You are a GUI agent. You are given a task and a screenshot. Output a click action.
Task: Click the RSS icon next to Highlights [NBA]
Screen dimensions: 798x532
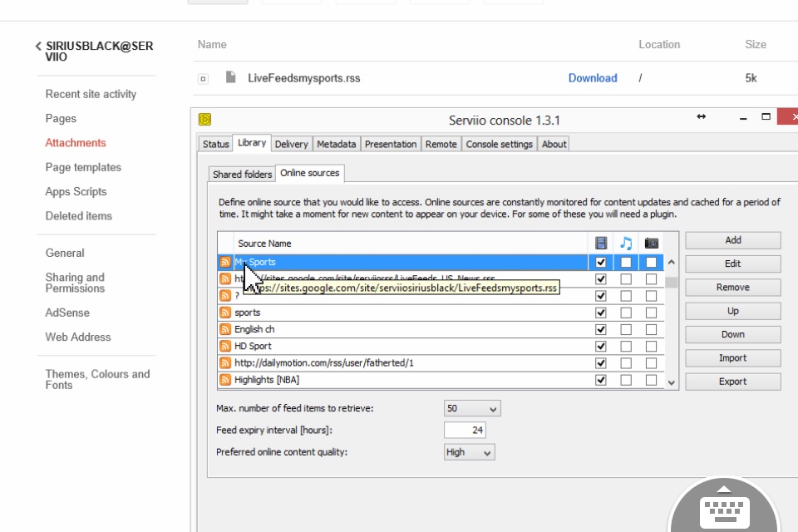(225, 380)
